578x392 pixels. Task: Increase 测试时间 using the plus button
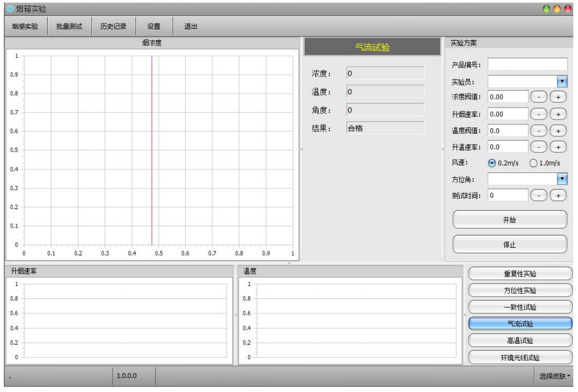[x=557, y=195]
